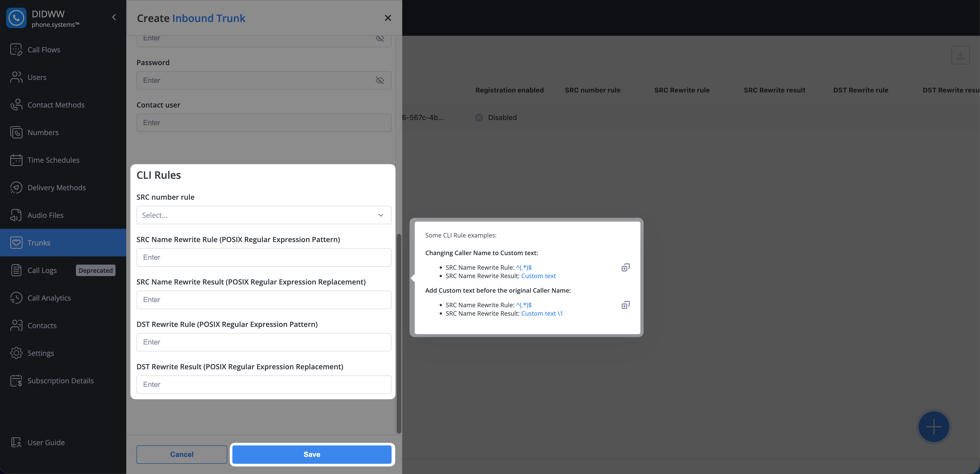Click the Cancel button
The image size is (980, 474).
click(x=181, y=455)
